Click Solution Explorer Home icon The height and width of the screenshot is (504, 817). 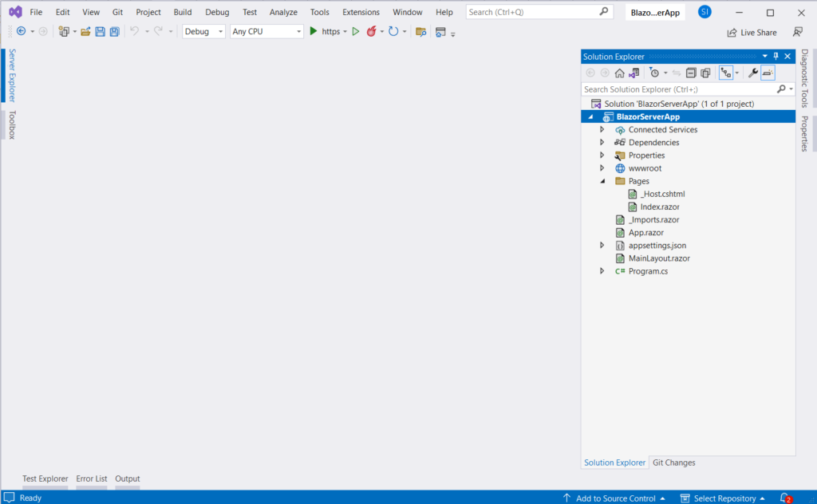click(619, 73)
